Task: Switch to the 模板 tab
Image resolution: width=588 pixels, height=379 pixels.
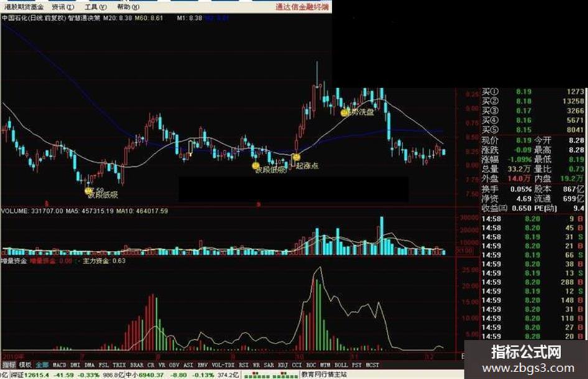Action: 25,365
